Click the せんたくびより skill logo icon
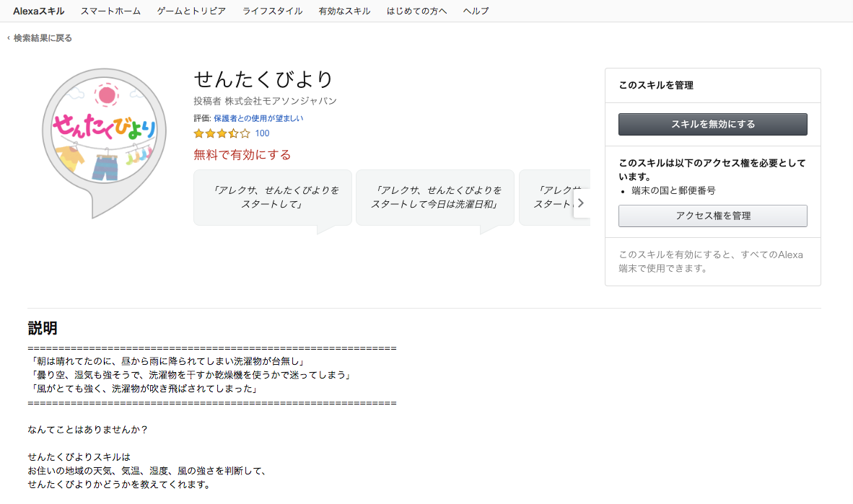This screenshot has height=504, width=853. pos(105,143)
